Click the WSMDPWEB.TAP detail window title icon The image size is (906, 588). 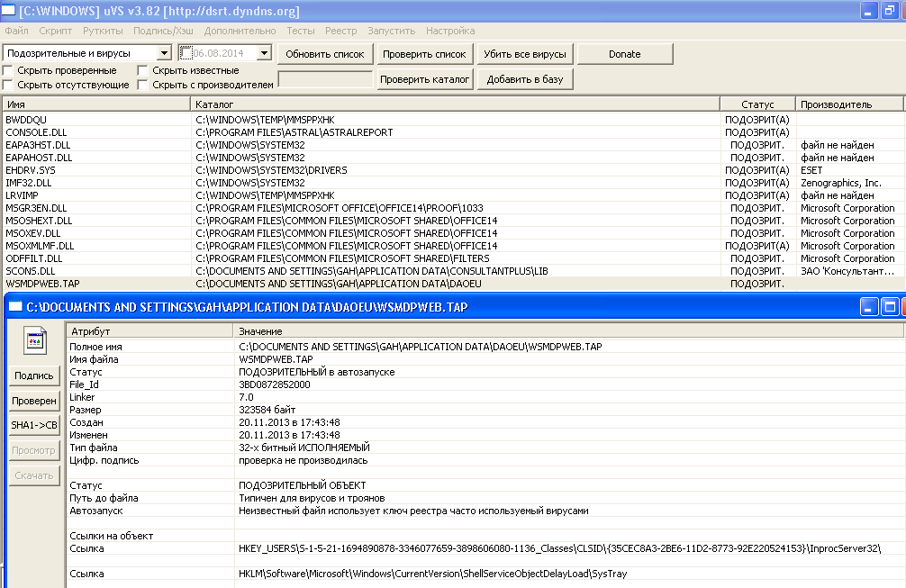[14, 307]
